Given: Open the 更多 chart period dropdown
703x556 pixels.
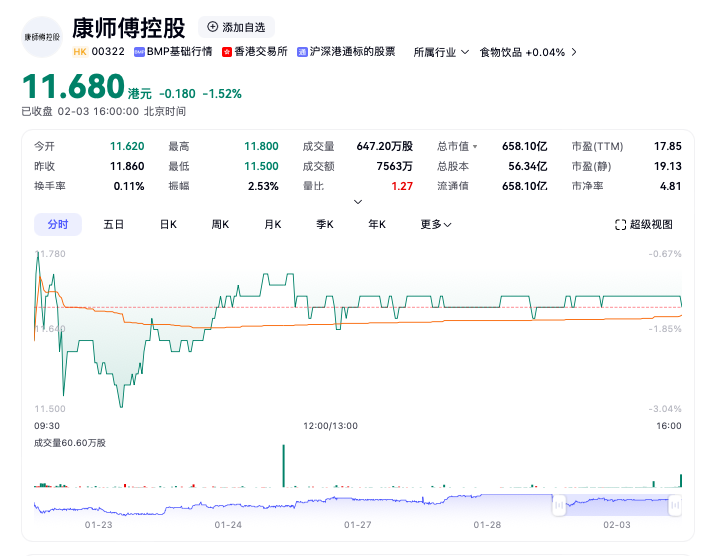Looking at the screenshot, I should (435, 225).
